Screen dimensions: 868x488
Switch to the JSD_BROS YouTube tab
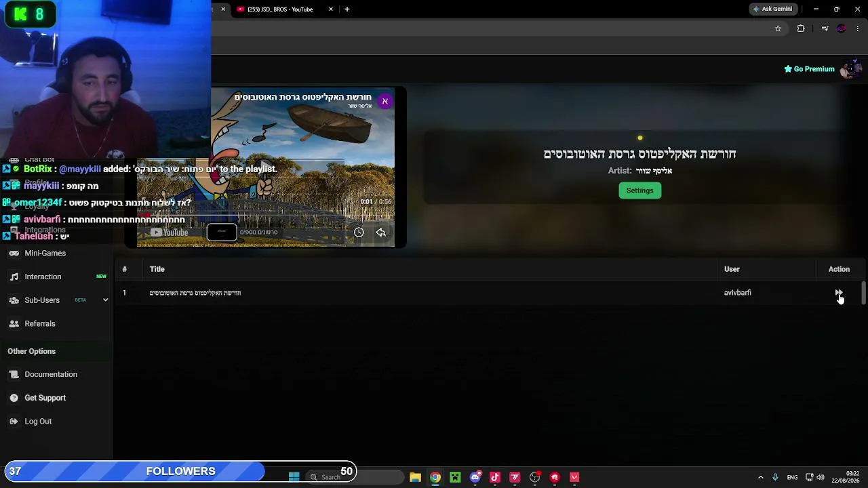tap(280, 9)
